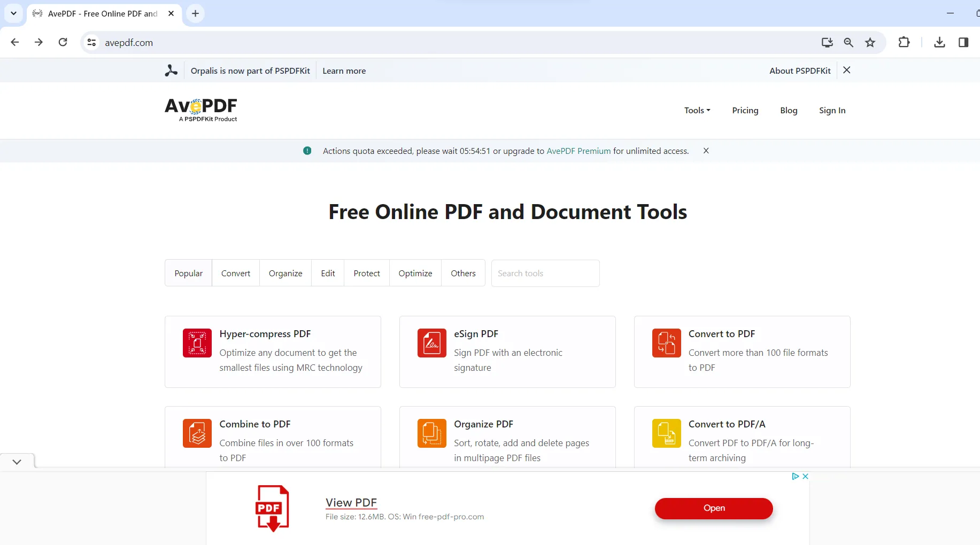Screen dimensions: 980x545
Task: Open the Organize PDF tool title
Action: pos(483,424)
